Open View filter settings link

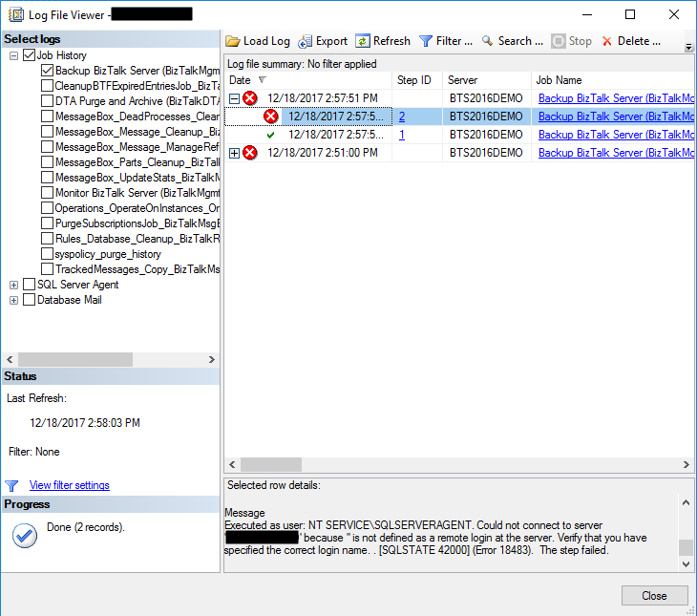tap(69, 485)
